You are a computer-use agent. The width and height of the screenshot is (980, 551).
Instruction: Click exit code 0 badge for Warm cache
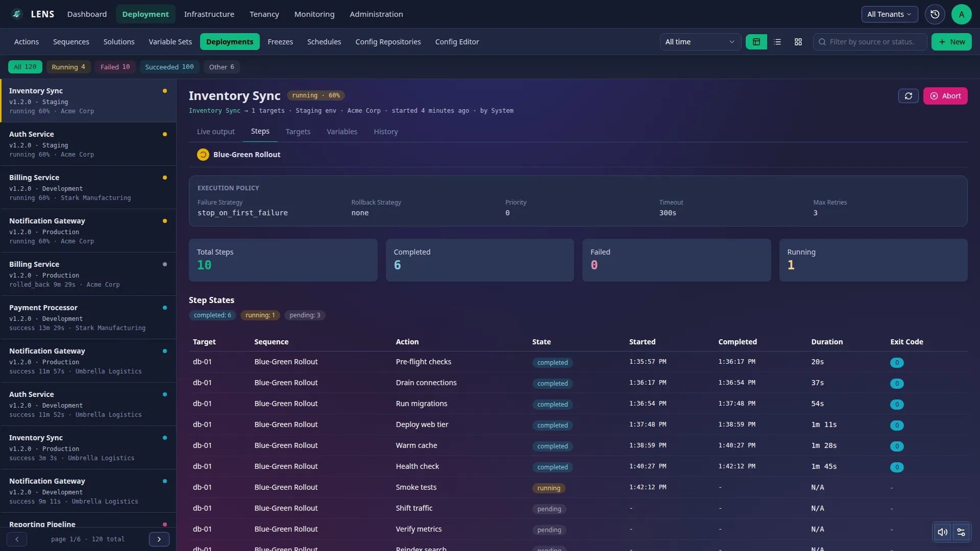click(x=897, y=446)
